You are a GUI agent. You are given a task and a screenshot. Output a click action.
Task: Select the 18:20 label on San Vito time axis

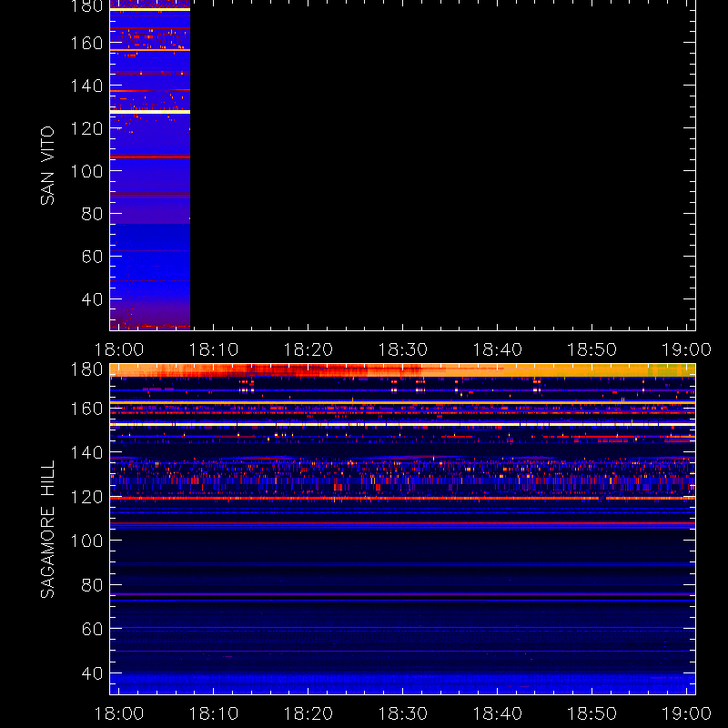point(308,349)
